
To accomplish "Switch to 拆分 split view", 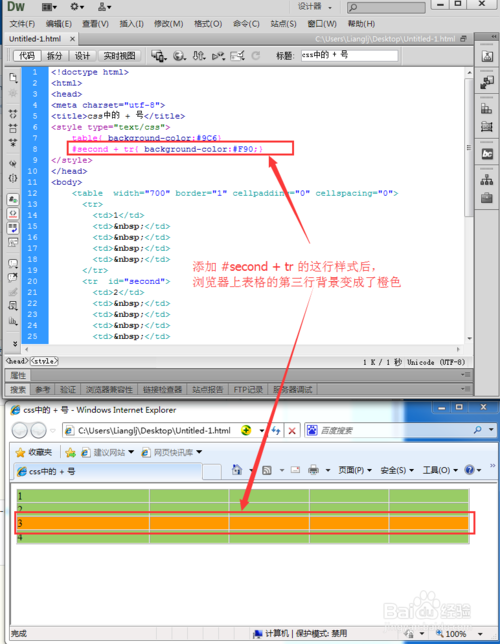I will pyautogui.click(x=54, y=55).
